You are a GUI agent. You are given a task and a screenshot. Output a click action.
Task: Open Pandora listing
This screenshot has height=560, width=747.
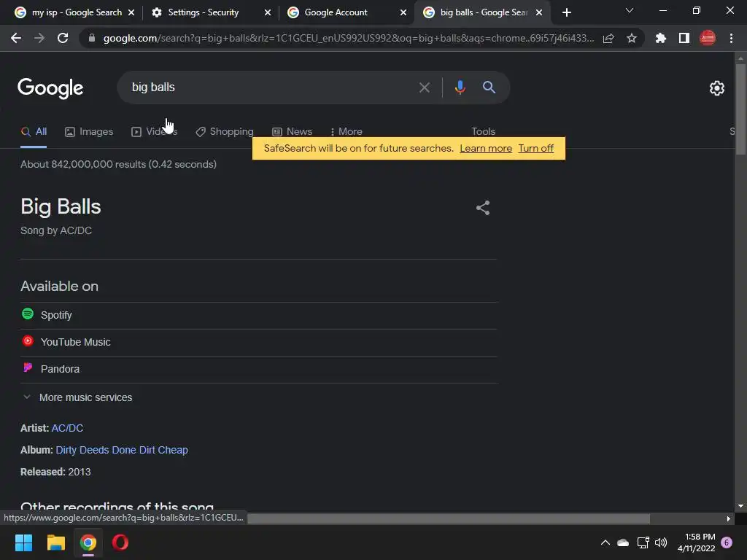[259, 369]
